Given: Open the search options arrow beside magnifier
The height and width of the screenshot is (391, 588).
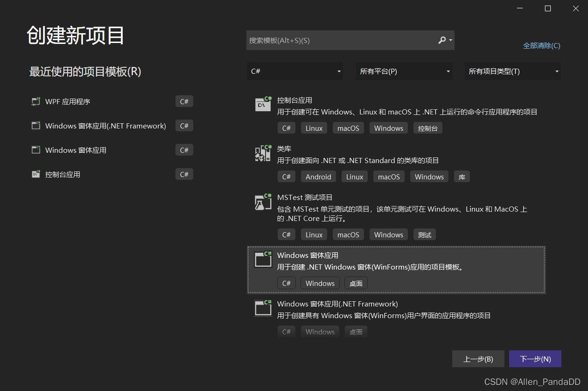Looking at the screenshot, I should point(451,40).
